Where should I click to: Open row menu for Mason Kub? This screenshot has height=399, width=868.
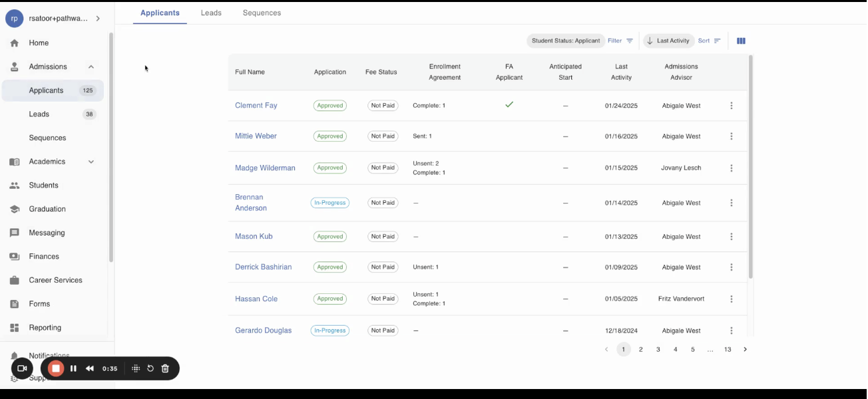(x=732, y=237)
